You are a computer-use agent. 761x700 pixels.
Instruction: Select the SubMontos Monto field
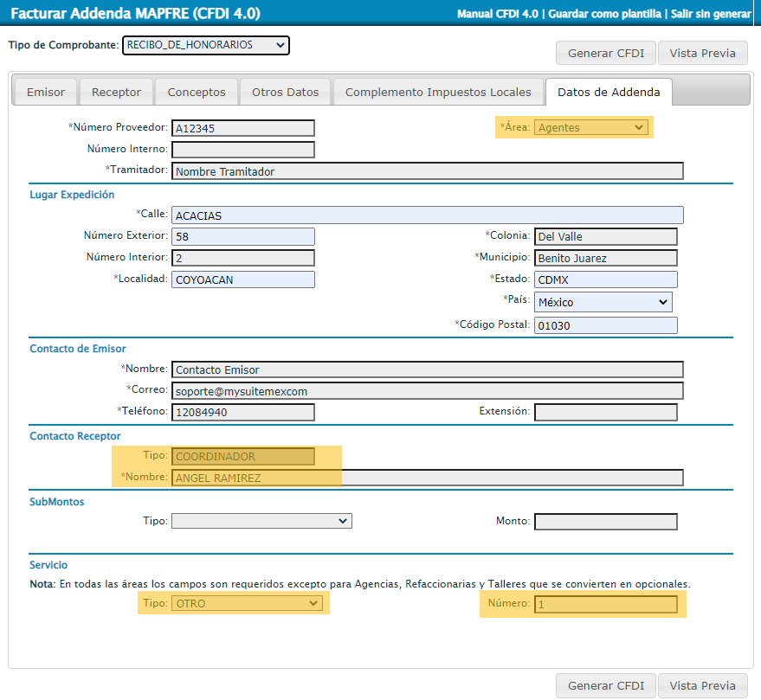(x=605, y=522)
